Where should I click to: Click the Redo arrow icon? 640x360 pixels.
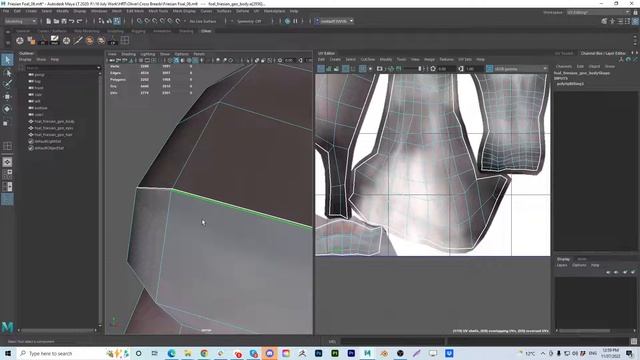pos(80,21)
